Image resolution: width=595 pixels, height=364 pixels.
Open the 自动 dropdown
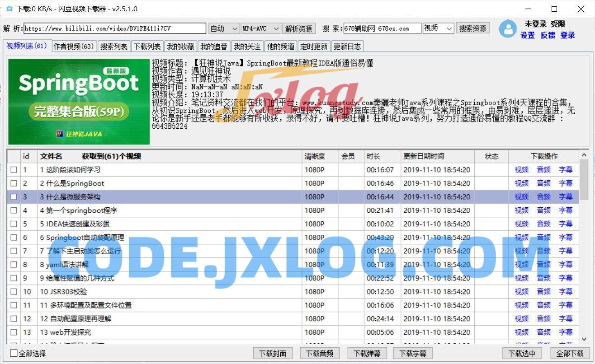[x=224, y=28]
